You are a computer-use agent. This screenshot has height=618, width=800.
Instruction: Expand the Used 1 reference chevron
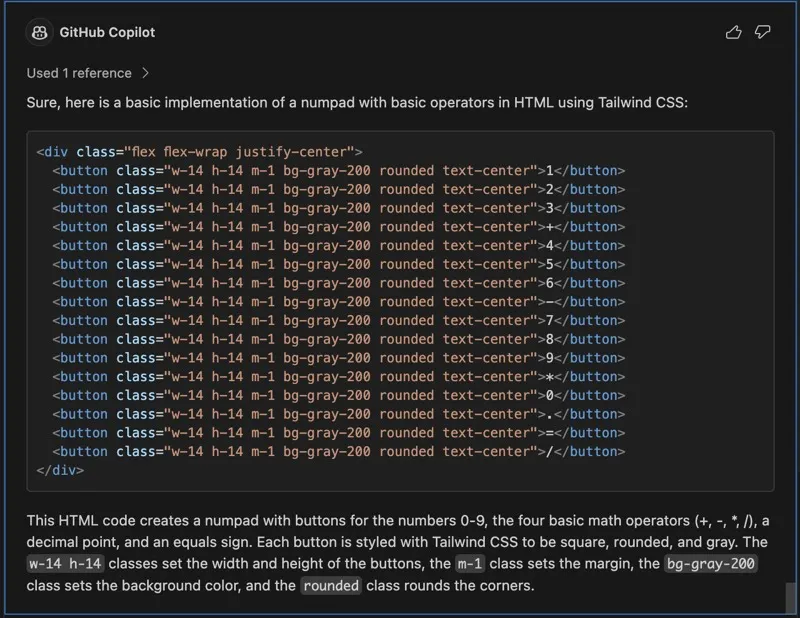click(145, 73)
